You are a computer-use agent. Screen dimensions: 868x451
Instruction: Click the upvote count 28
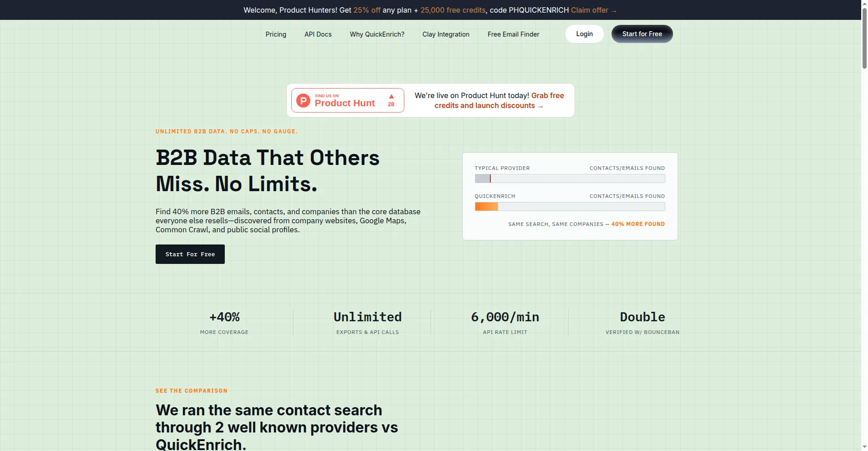click(x=391, y=104)
